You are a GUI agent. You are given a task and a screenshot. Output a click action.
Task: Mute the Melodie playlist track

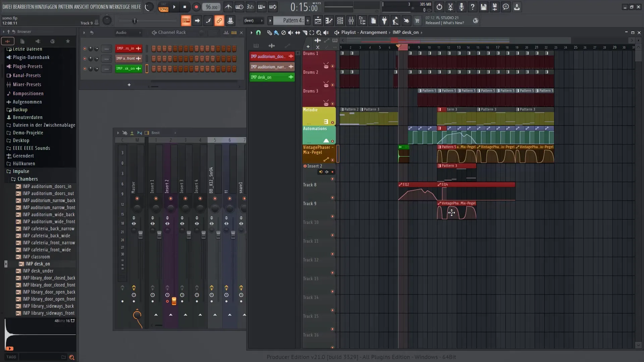(332, 123)
